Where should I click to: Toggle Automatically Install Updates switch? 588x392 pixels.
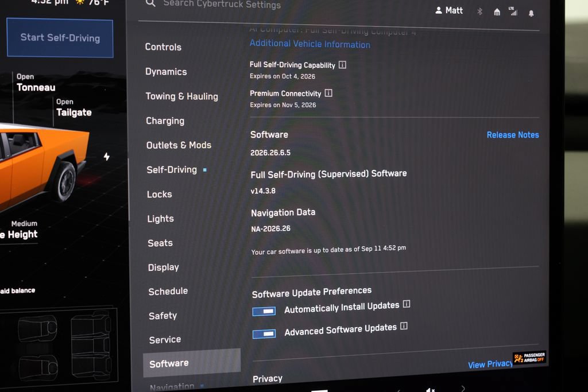264,311
